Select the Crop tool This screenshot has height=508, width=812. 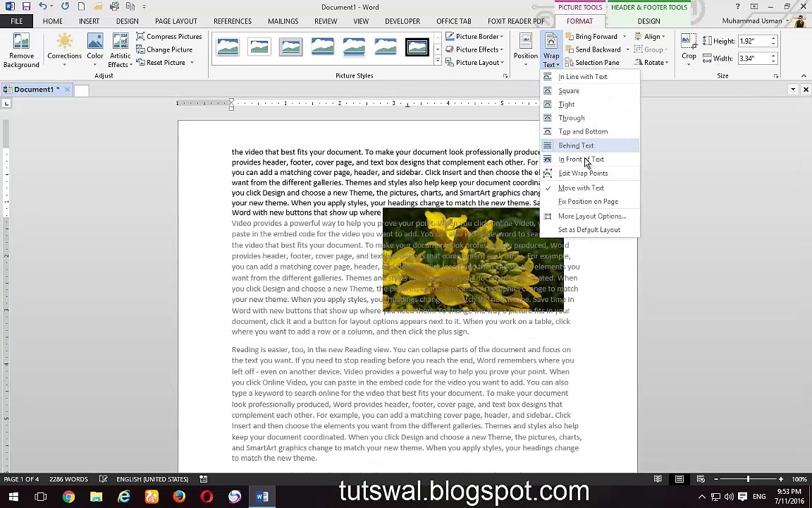(689, 50)
